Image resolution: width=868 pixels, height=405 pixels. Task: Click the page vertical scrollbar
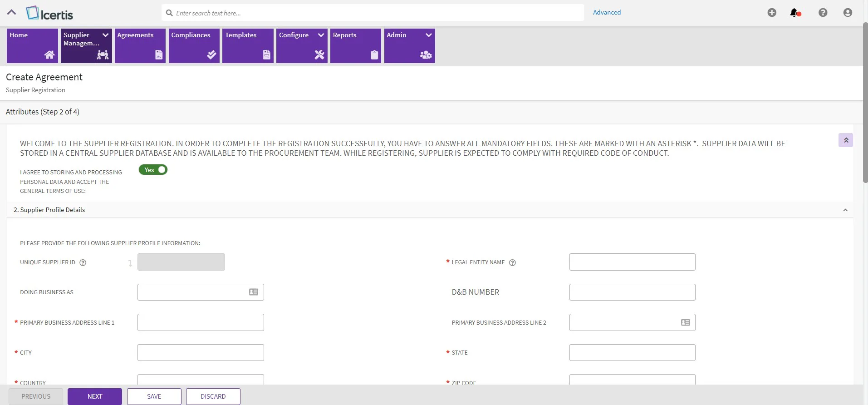click(x=865, y=102)
